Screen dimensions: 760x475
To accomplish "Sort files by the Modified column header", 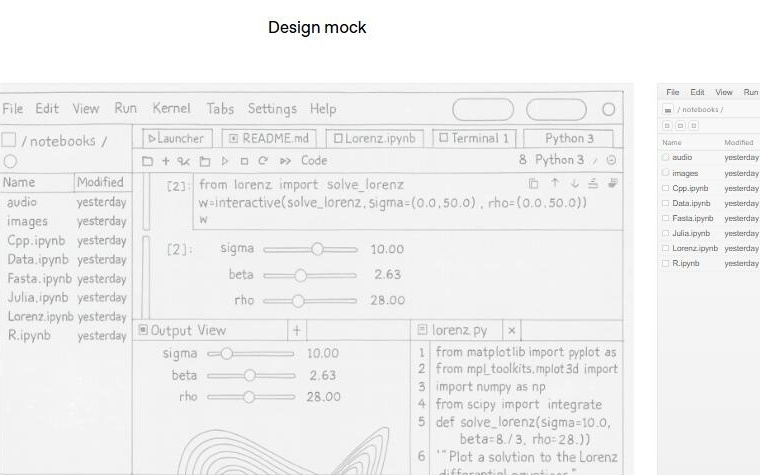I will point(100,182).
